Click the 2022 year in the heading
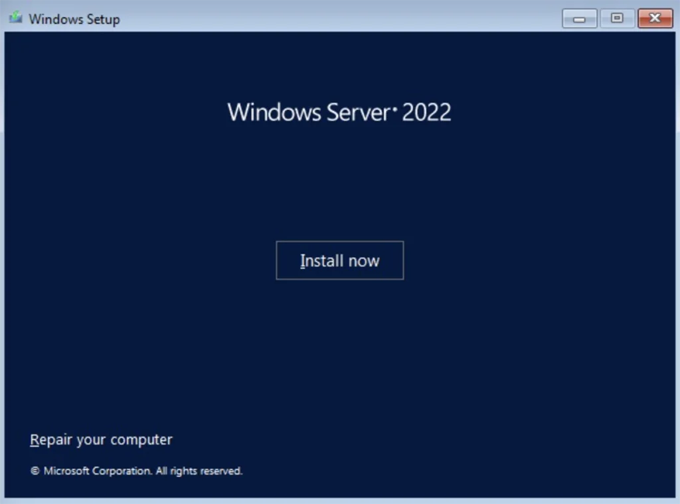This screenshot has height=504, width=680. [x=427, y=112]
